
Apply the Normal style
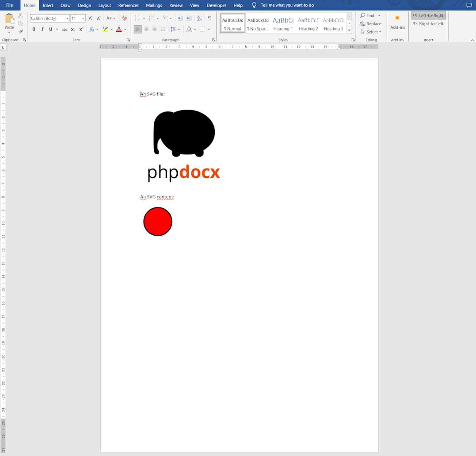coord(233,23)
